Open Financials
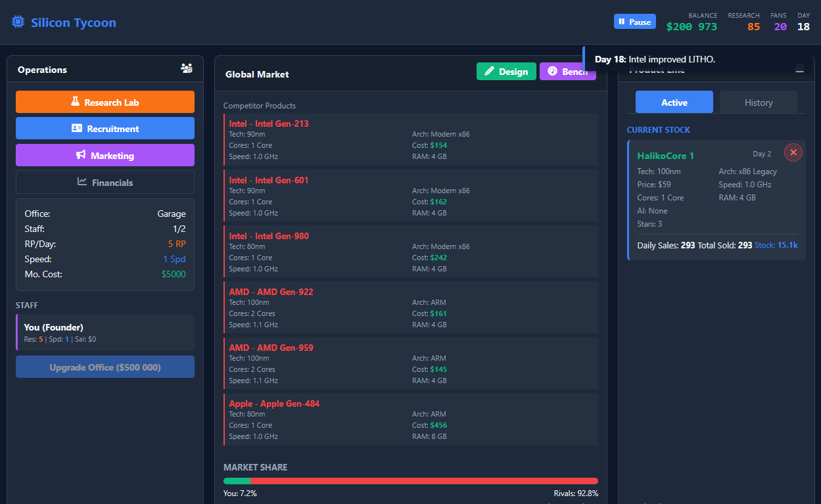 105,182
